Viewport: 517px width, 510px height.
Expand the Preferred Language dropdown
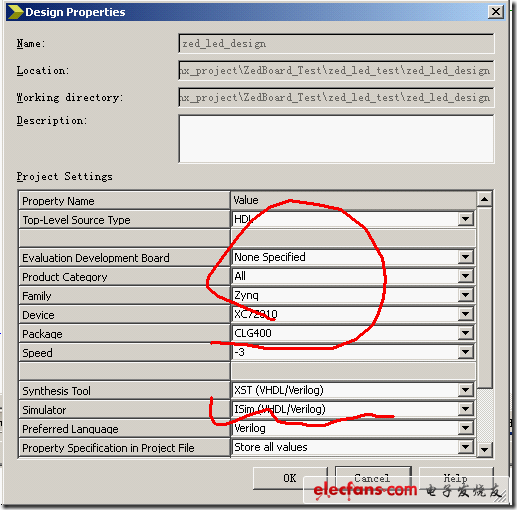click(465, 428)
